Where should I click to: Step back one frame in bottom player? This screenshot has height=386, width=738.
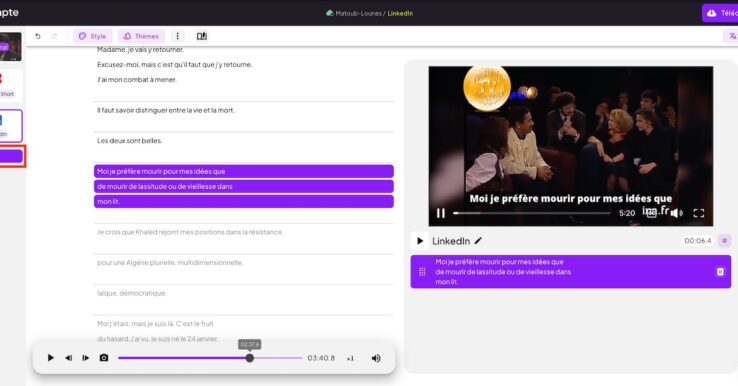(69, 358)
